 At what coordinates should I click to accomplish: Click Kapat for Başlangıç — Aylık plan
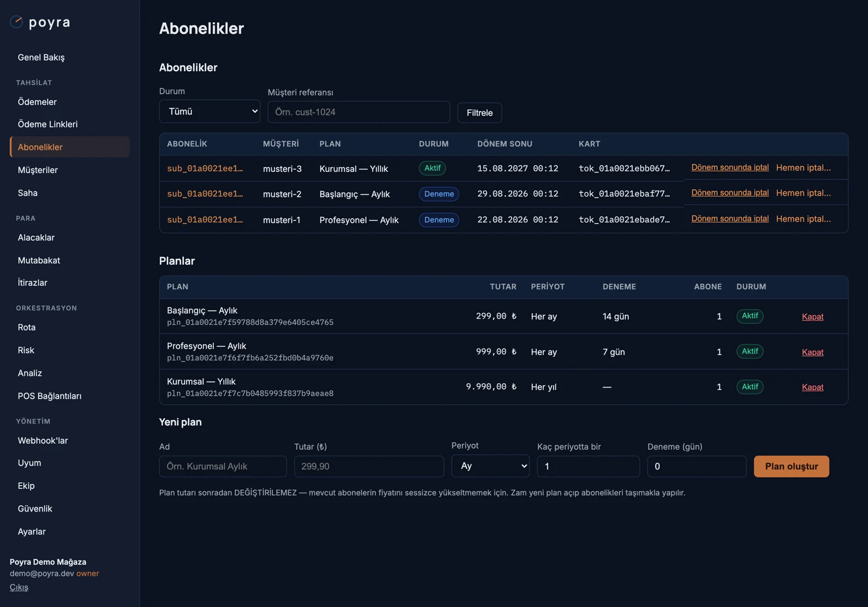(813, 317)
